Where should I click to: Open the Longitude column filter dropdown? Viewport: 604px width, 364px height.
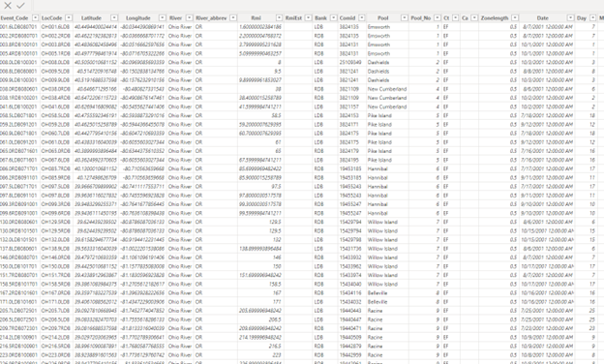(163, 17)
